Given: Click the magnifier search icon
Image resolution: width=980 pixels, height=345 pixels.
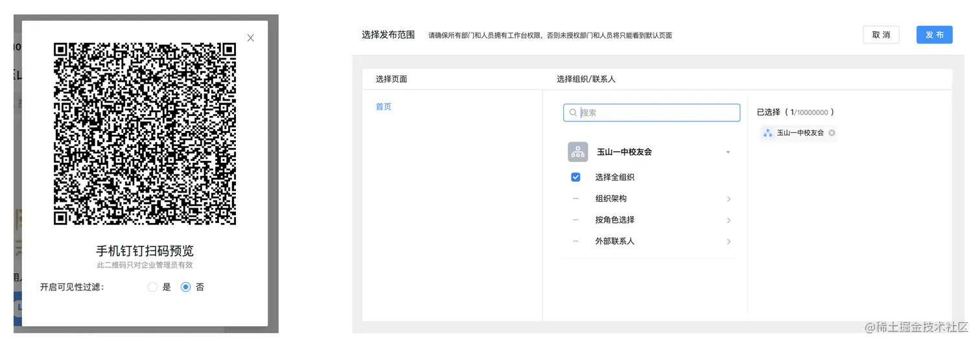Looking at the screenshot, I should pyautogui.click(x=573, y=112).
